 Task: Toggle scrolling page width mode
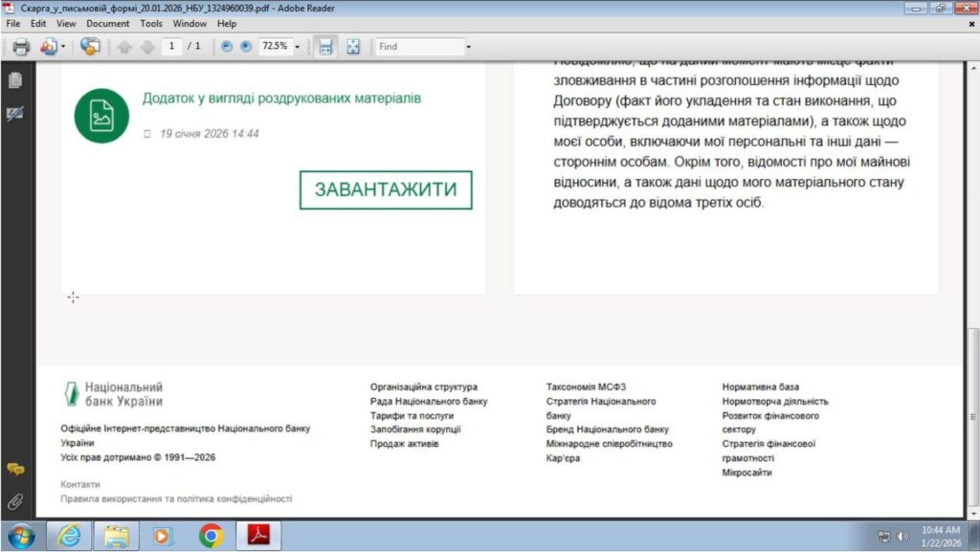(325, 46)
